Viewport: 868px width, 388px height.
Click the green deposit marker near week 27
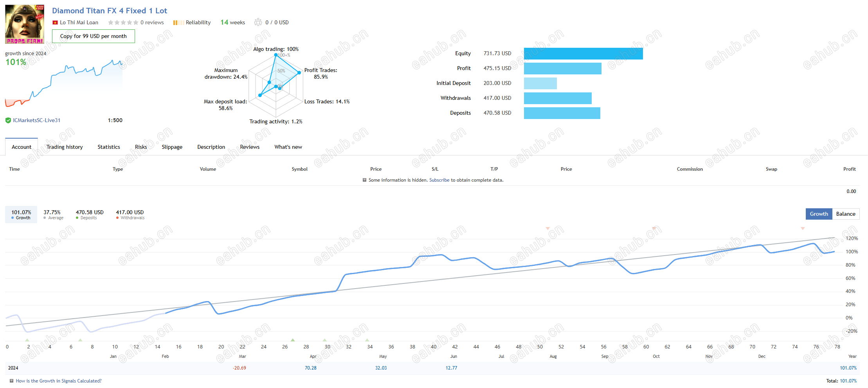pos(293,340)
